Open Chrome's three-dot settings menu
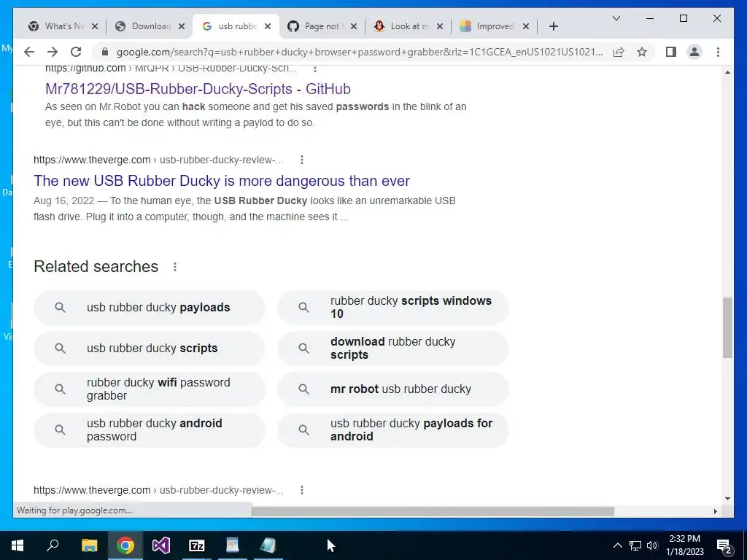This screenshot has height=560, width=747. (718, 52)
